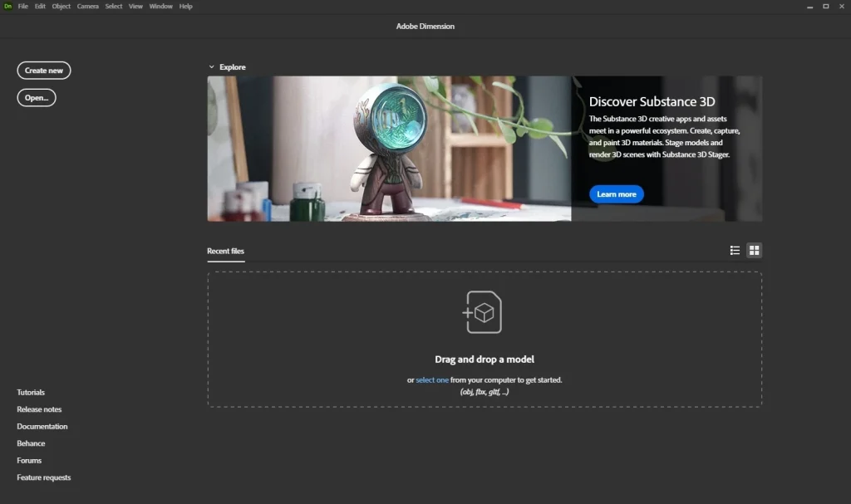Open the Select menu
This screenshot has height=504, width=851.
click(x=114, y=6)
